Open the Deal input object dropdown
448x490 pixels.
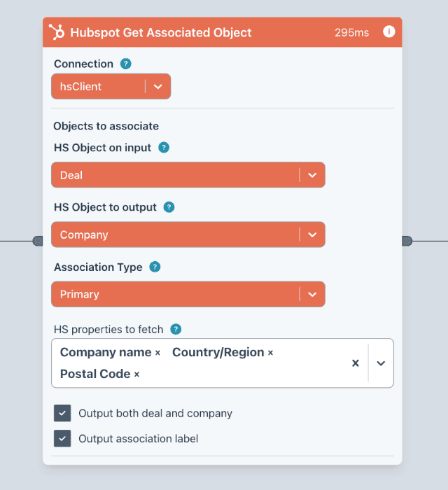pyautogui.click(x=188, y=175)
